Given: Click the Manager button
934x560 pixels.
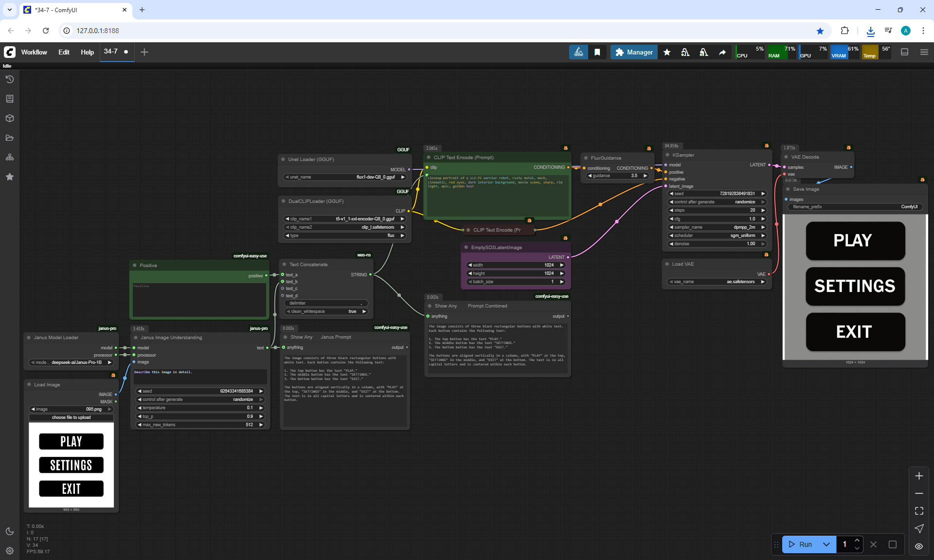Looking at the screenshot, I should pos(634,52).
